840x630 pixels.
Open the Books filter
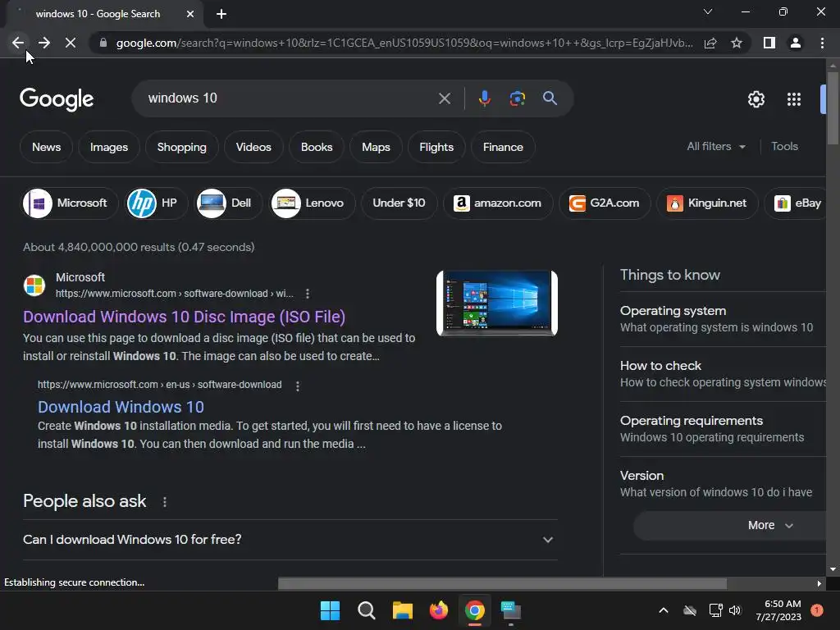(317, 148)
